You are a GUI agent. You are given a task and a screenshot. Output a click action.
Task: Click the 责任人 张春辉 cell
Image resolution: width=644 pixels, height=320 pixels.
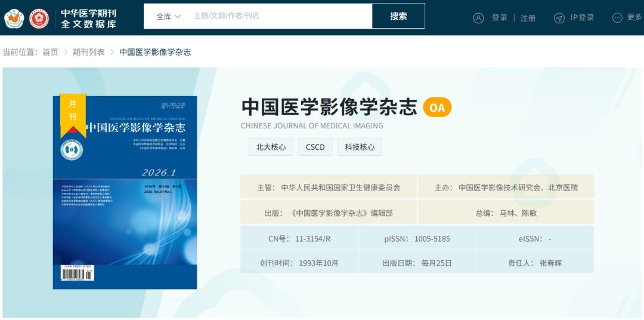click(x=535, y=263)
